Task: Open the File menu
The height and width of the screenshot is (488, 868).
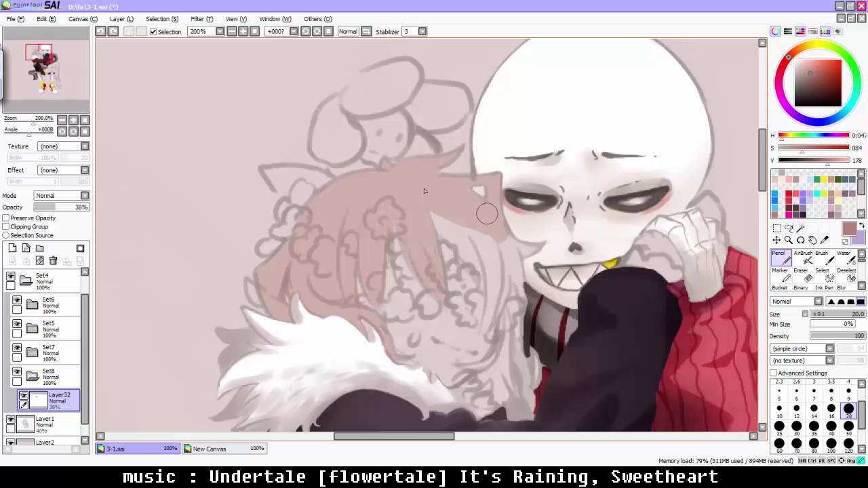Action: (15, 19)
